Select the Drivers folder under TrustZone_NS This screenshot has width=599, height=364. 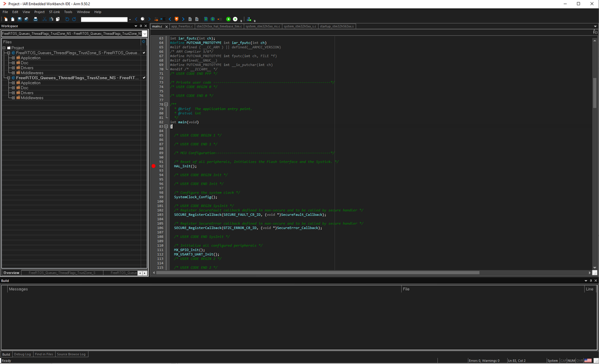pos(27,93)
